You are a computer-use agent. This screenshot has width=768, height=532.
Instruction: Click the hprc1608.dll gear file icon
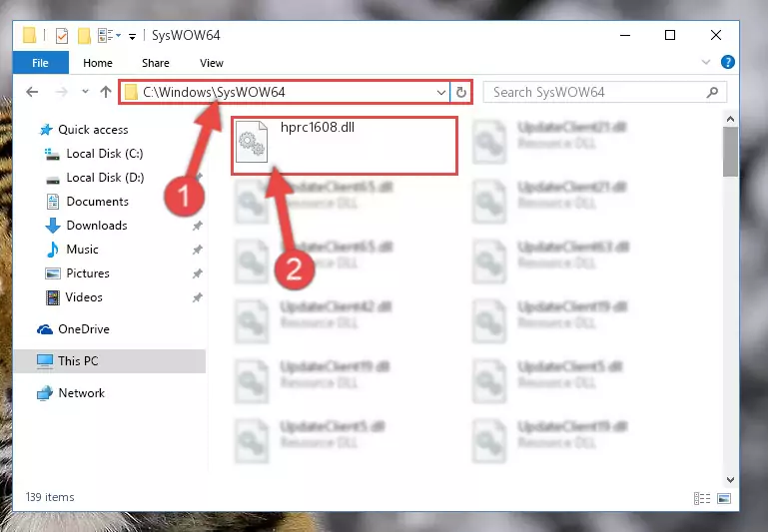[252, 142]
